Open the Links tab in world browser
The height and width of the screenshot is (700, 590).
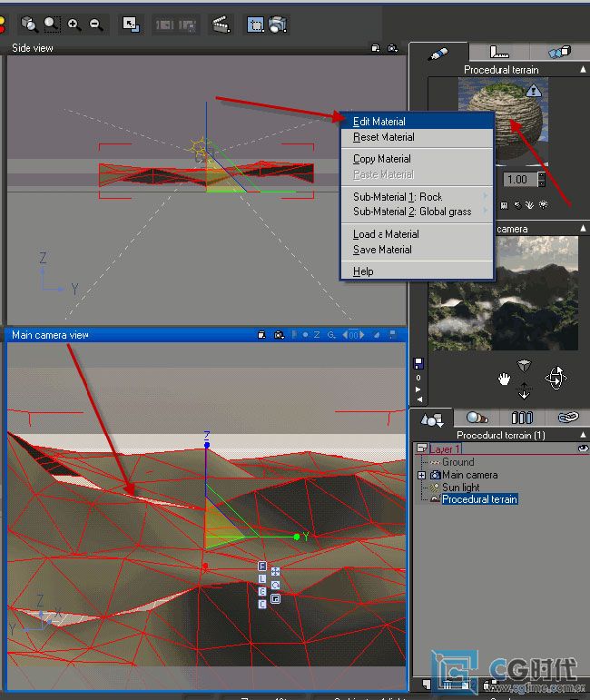point(567,418)
